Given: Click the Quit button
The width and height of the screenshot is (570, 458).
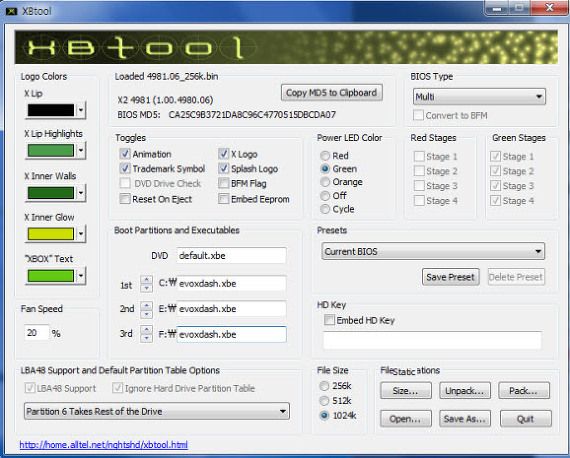Looking at the screenshot, I should pyautogui.click(x=525, y=419).
